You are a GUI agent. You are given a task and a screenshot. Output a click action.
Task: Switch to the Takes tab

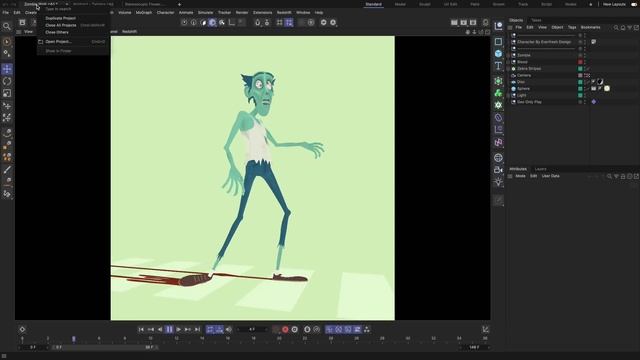536,20
